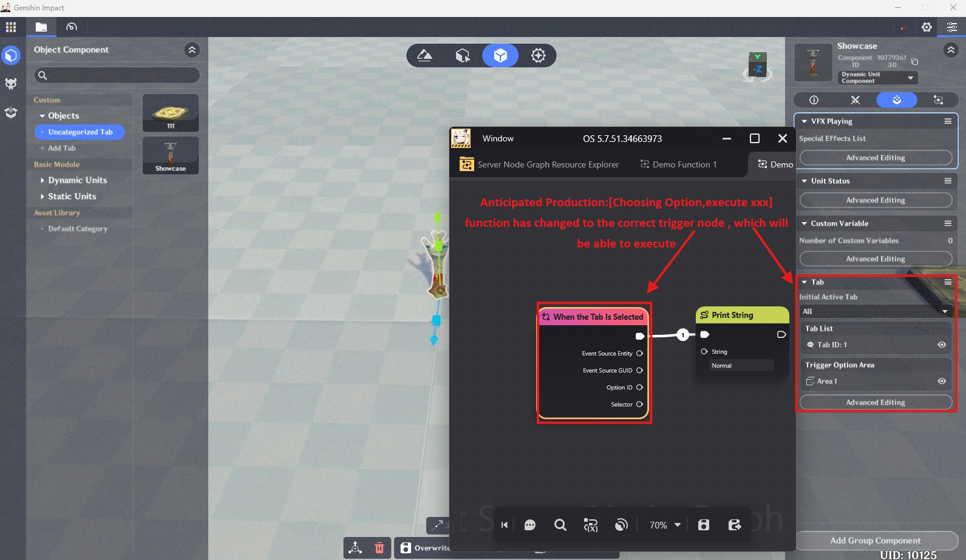Screen dimensions: 966x560
Task: Open the app grid menu icon
Action: click(x=11, y=27)
